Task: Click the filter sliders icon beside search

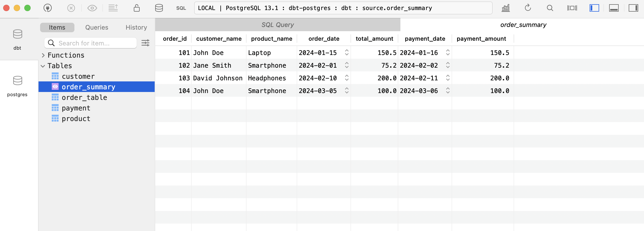Action: pos(145,43)
